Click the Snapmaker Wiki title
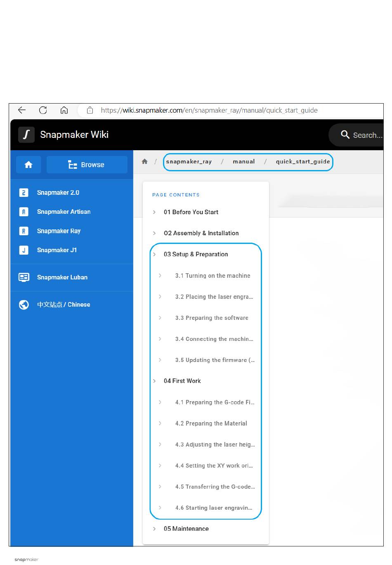Viewport: 392px width, 565px height. tap(74, 135)
